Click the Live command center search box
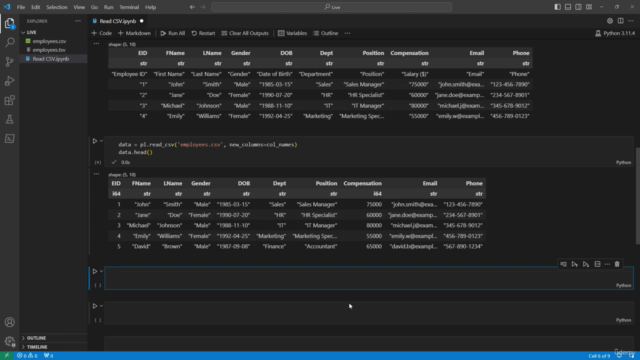The image size is (640, 360). [331, 7]
